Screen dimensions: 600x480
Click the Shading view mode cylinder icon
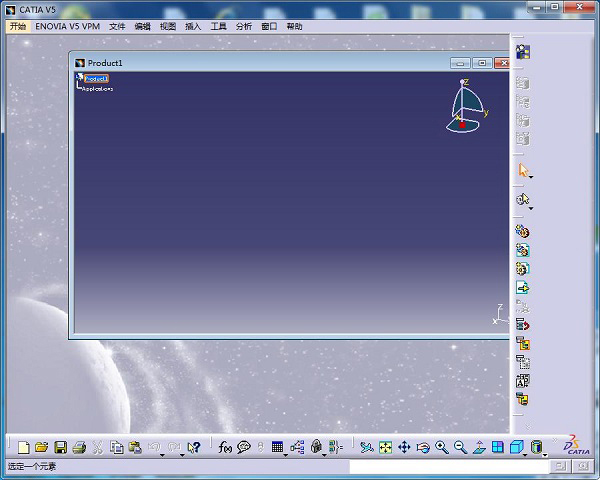536,447
